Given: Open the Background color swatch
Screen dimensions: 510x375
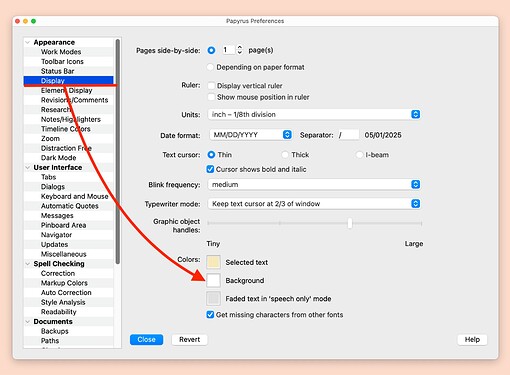Looking at the screenshot, I should click(x=213, y=280).
